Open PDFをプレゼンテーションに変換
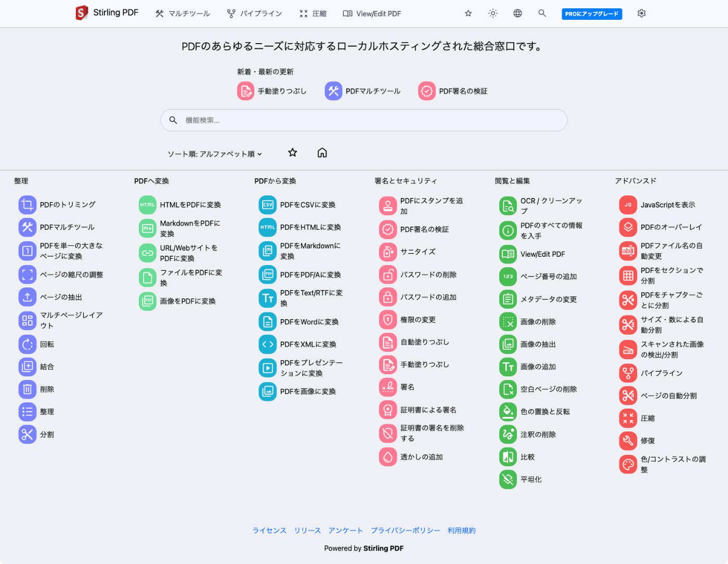Viewport: 728px width, 564px height. [301, 368]
